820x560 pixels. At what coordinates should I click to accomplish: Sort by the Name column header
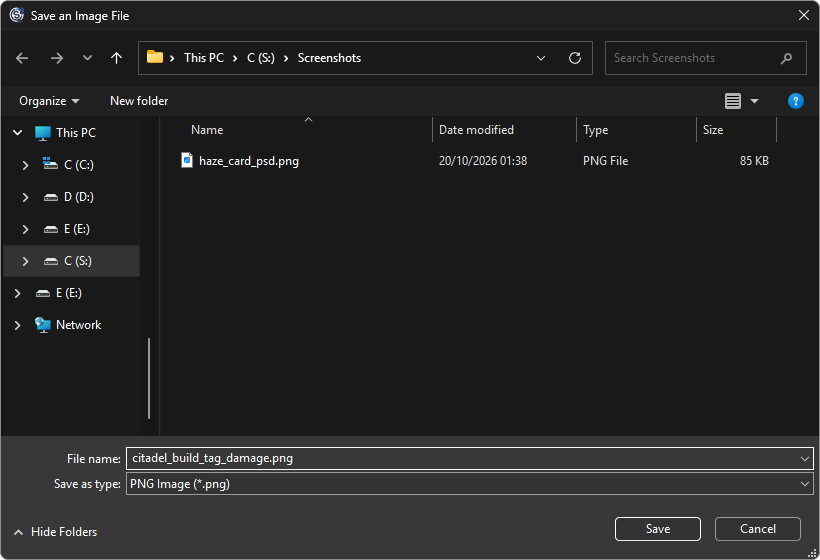207,130
